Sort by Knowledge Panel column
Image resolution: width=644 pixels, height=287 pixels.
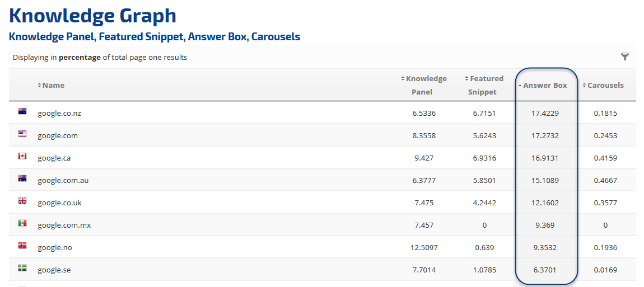[x=426, y=84]
